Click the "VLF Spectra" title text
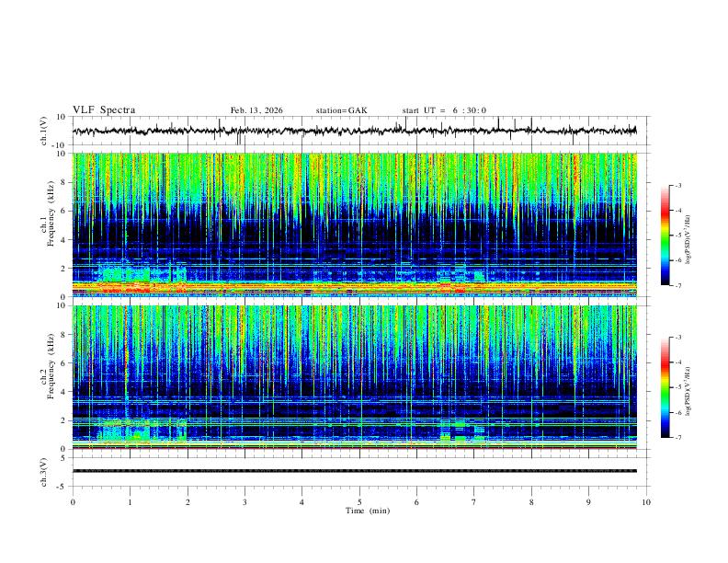Screen dimensions: 728x563 click(104, 110)
